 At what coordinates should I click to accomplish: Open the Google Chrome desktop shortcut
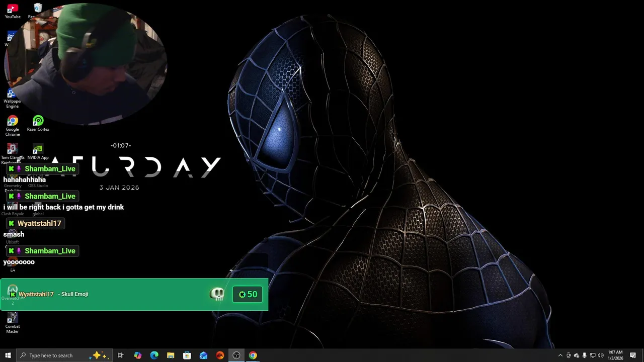tap(13, 126)
